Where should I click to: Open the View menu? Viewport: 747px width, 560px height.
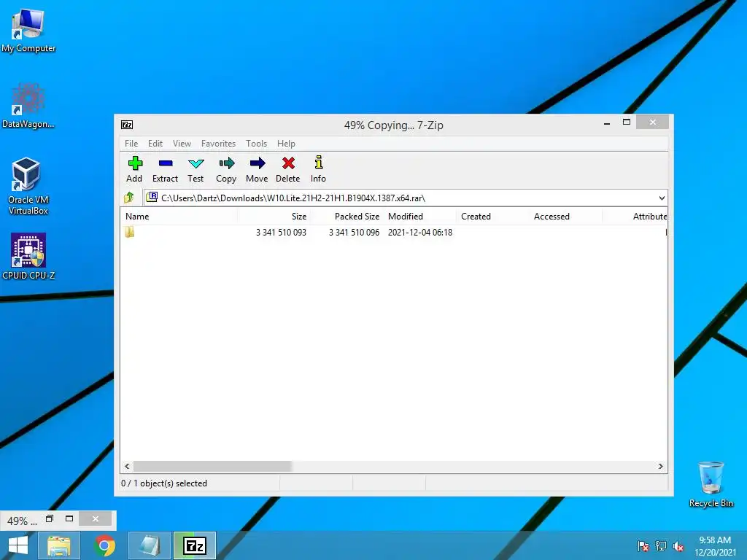coord(182,144)
